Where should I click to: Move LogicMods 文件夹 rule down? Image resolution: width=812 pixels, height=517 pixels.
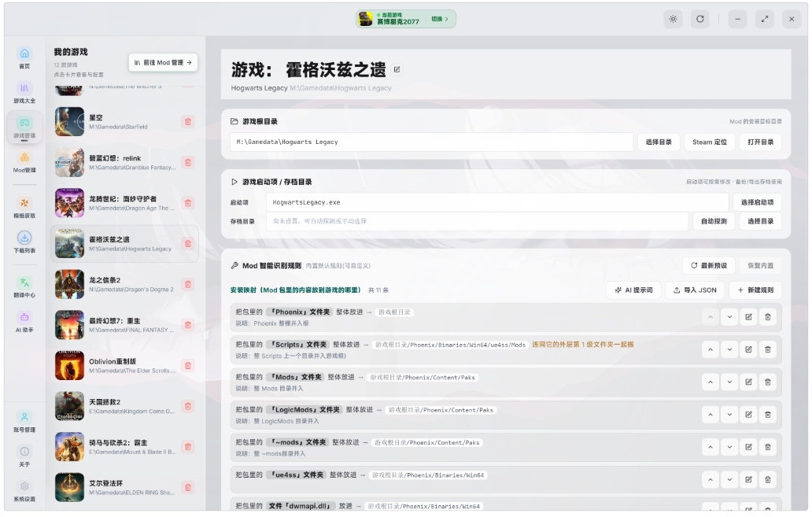pyautogui.click(x=729, y=415)
